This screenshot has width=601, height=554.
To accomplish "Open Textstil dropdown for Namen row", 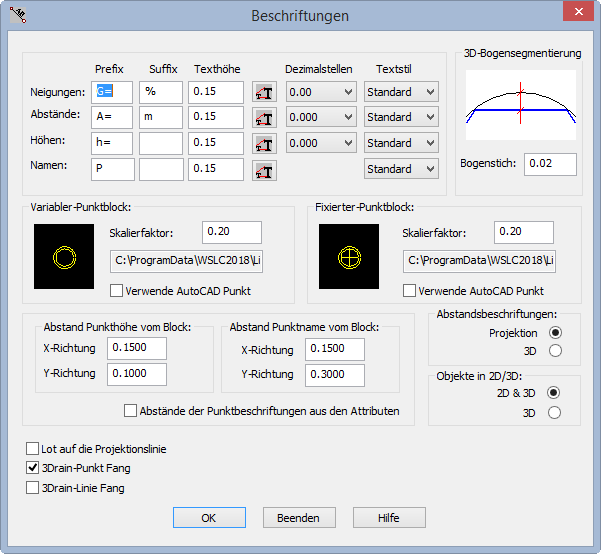I will tap(401, 169).
